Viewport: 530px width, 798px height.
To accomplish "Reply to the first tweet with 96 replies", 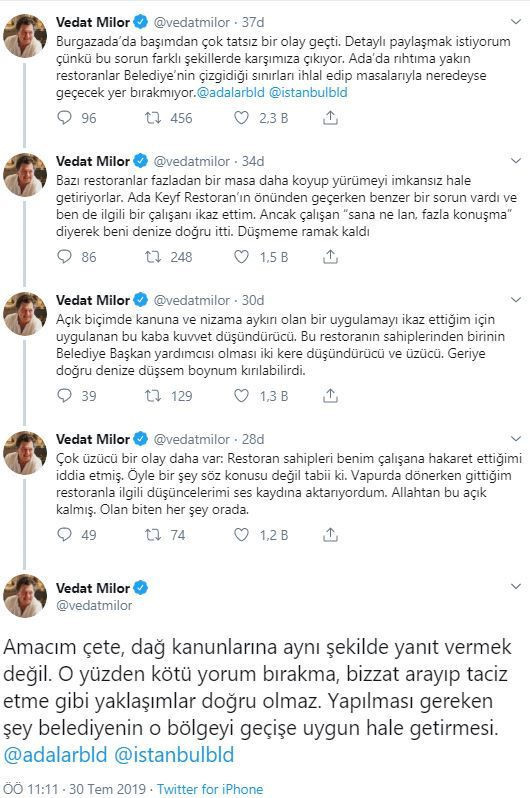I will (x=65, y=118).
